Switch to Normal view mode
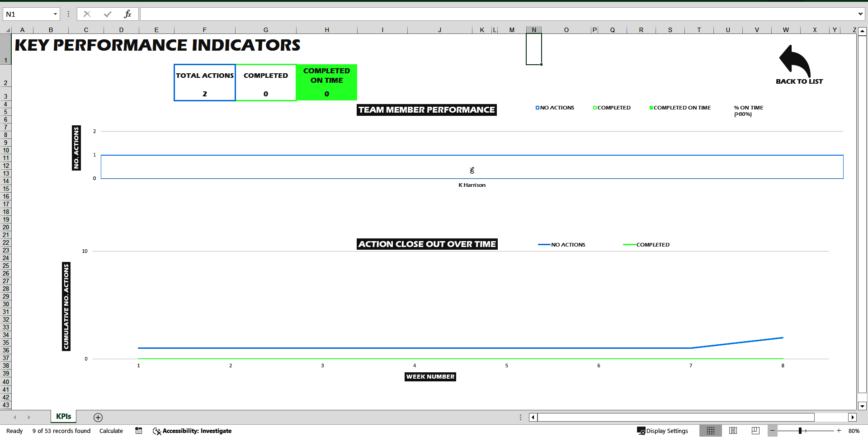Image resolution: width=868 pixels, height=437 pixels. pos(711,431)
